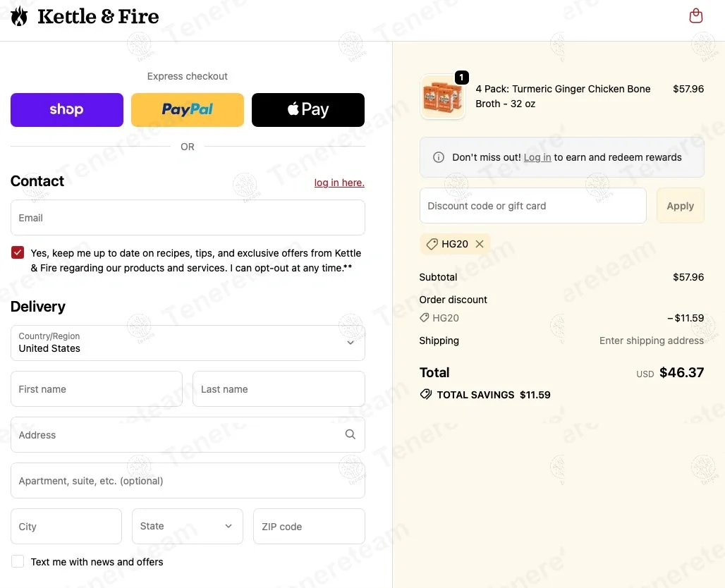Apply the discount code

(x=680, y=206)
